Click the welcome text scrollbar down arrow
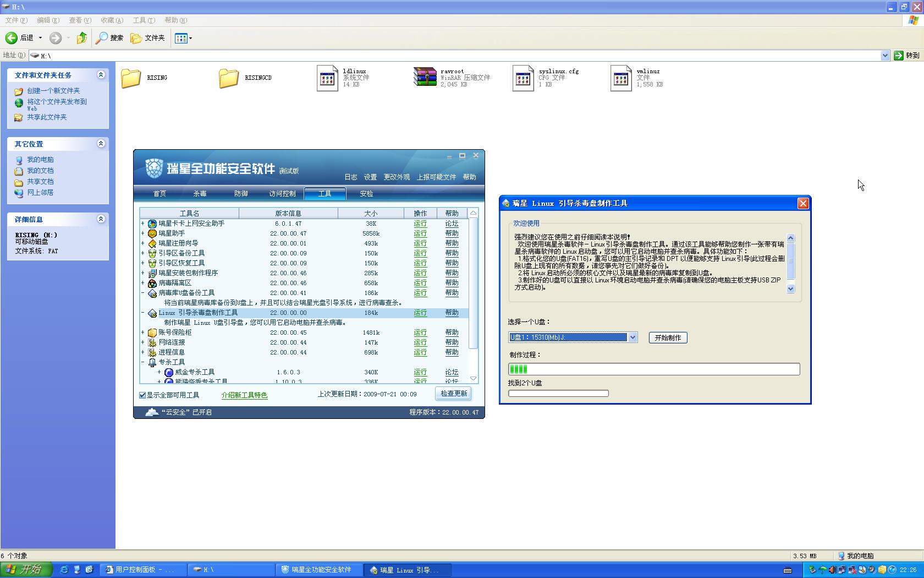924x578 pixels. tap(791, 288)
